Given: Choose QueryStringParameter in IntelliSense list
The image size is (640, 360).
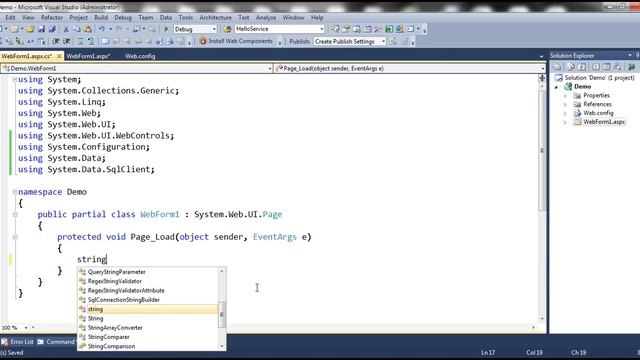Looking at the screenshot, I should click(x=148, y=272).
